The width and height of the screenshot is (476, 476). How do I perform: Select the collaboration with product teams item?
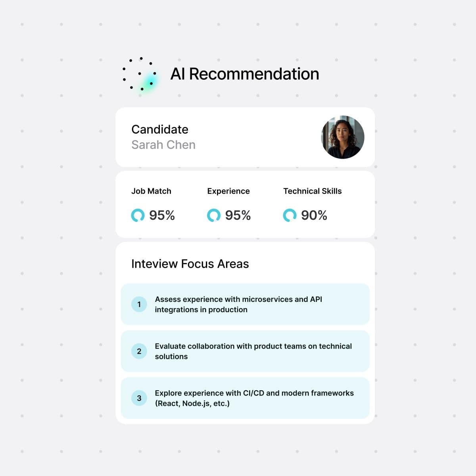point(253,351)
